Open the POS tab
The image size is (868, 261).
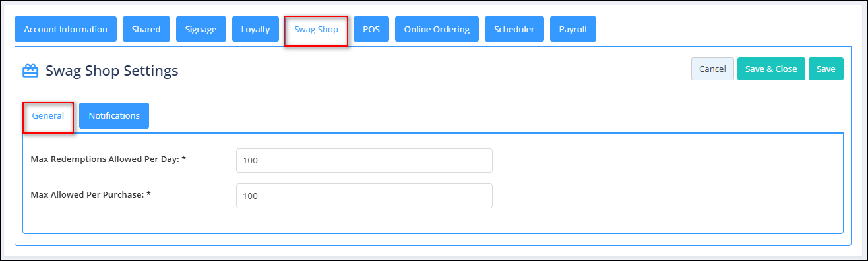point(371,29)
